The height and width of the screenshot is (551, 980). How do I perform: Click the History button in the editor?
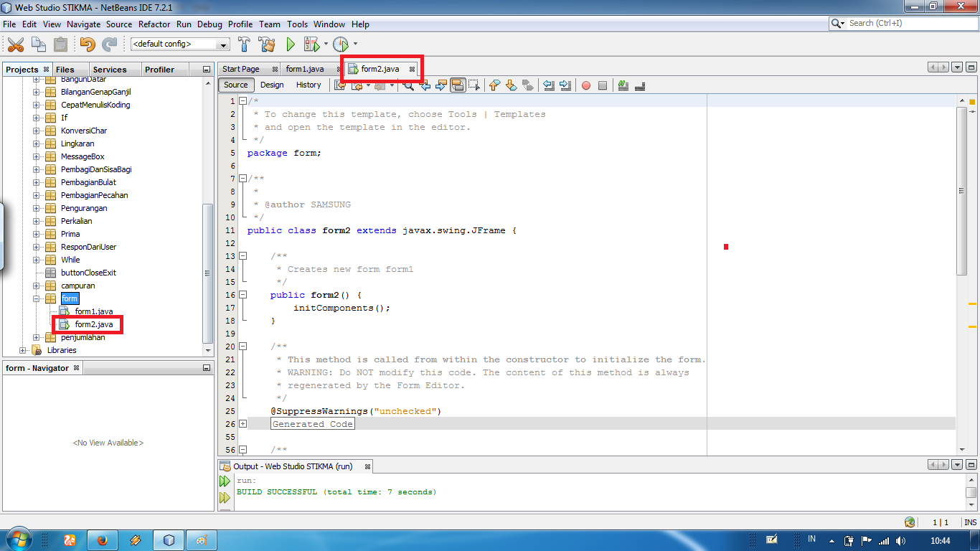click(x=308, y=85)
